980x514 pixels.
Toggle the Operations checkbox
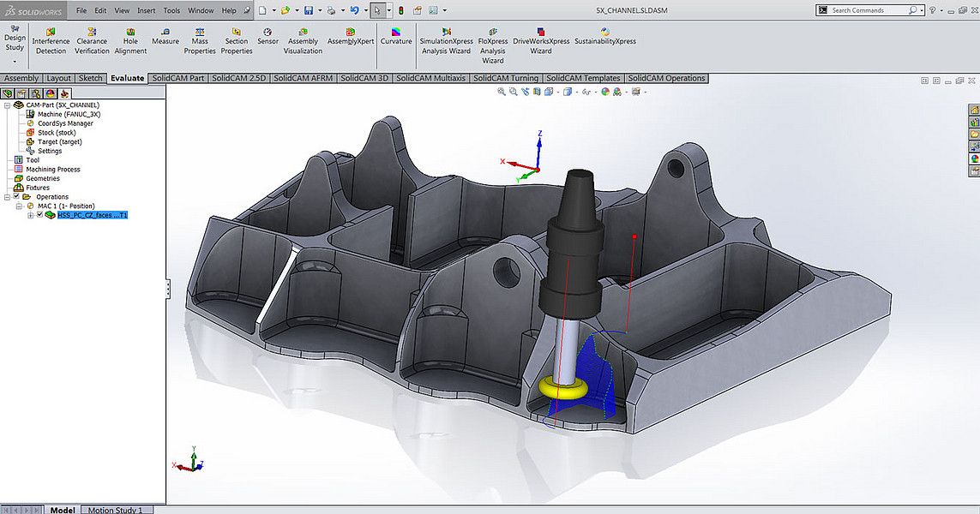click(x=16, y=197)
